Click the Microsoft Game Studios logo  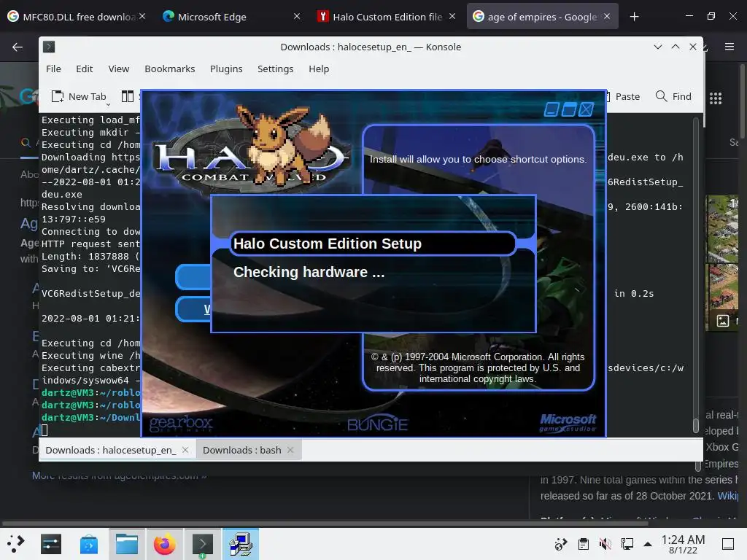[568, 422]
